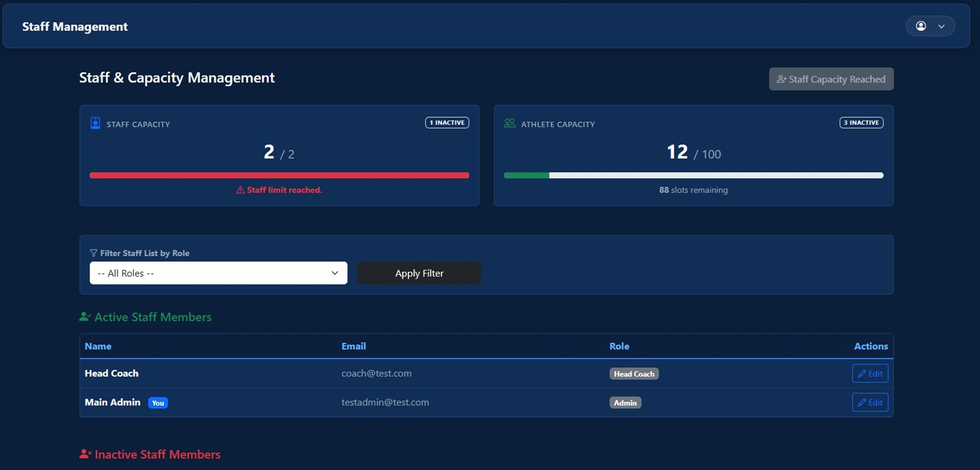Viewport: 980px width, 470px height.
Task: Click the dropdown arrow inside the role filter
Action: coord(335,273)
